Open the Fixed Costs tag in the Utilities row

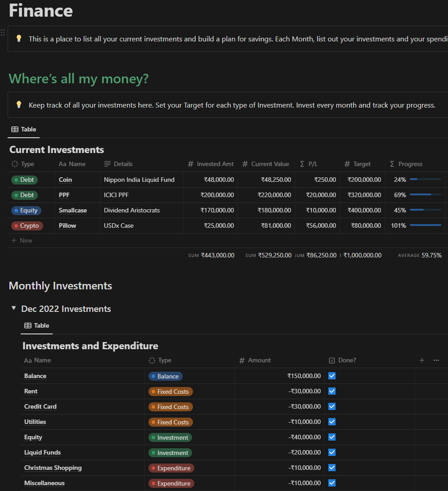point(170,422)
